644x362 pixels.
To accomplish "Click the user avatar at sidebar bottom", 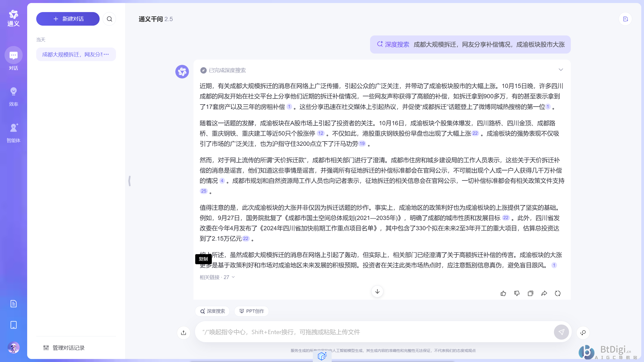I will 14,348.
